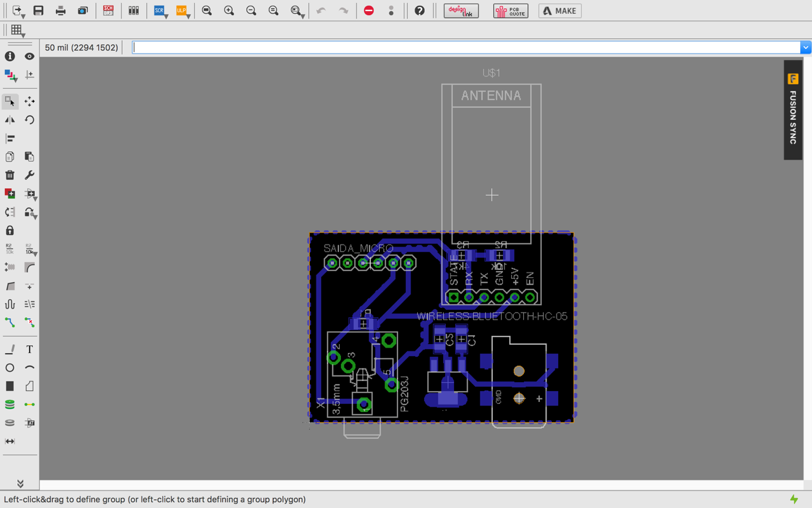
Task: Select the Copy tool
Action: point(10,156)
